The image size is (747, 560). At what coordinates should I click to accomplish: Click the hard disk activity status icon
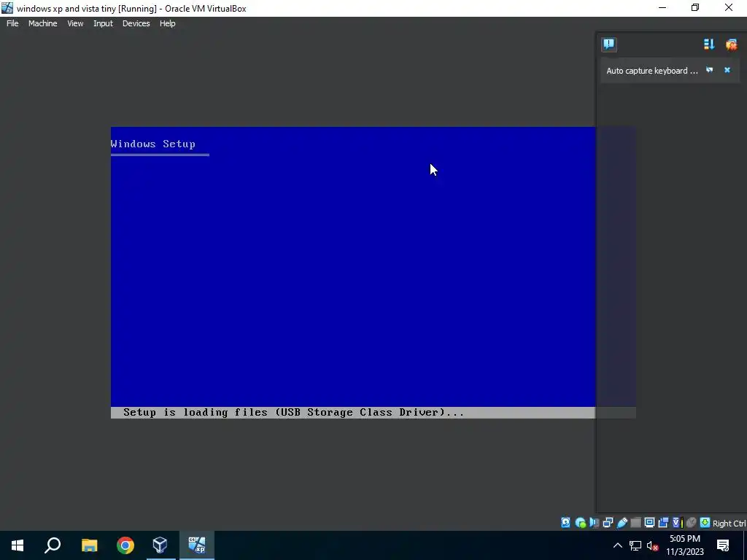coord(565,523)
